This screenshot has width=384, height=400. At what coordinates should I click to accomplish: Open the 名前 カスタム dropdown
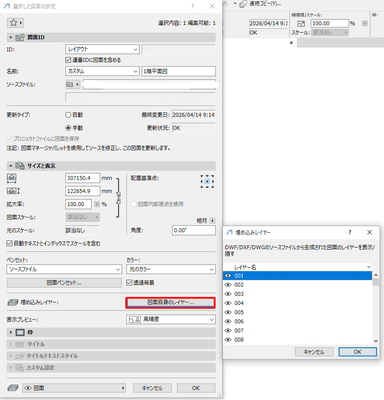tap(102, 71)
